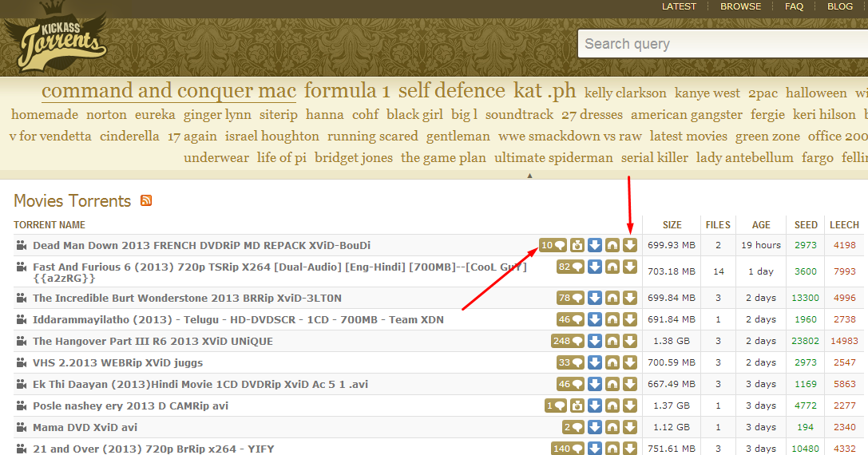Open the 140 comments badge for 21 and Over

[x=568, y=449]
